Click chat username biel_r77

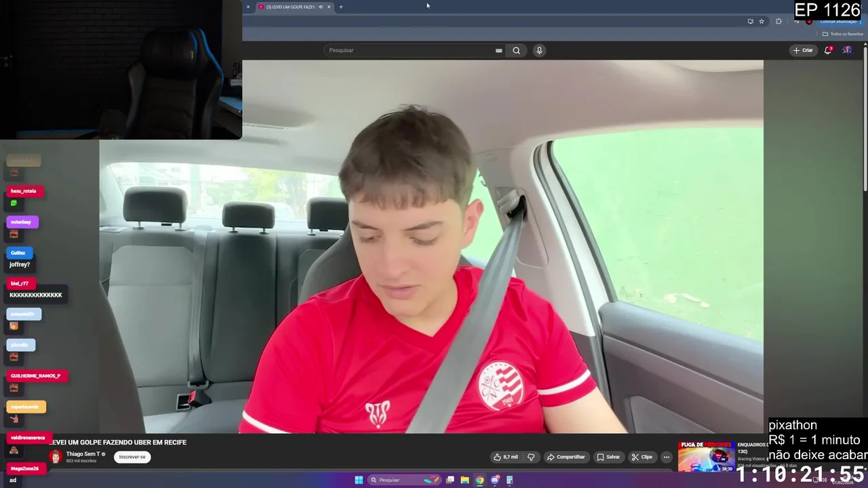20,283
